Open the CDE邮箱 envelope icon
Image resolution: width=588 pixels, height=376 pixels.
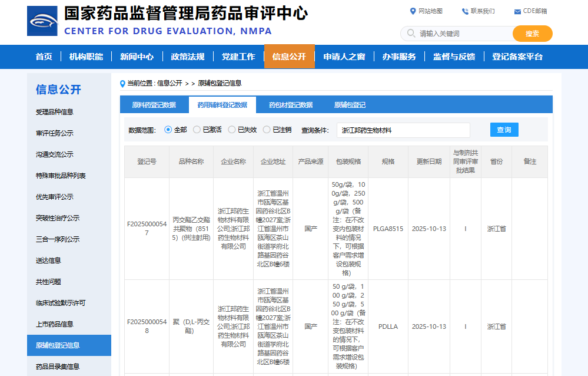coord(517,11)
